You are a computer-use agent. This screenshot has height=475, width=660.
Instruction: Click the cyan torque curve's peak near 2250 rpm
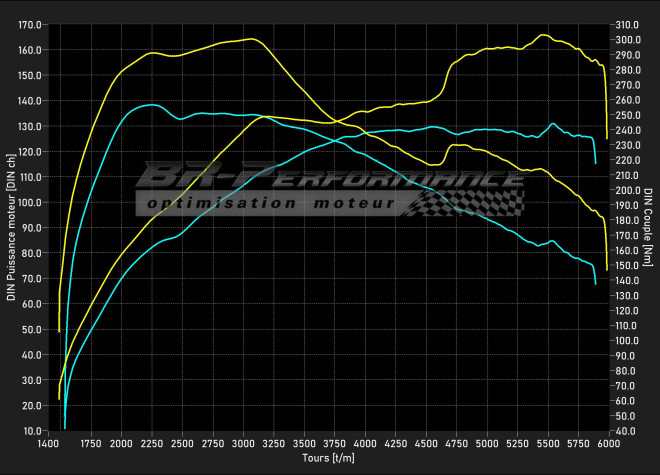[x=151, y=104]
